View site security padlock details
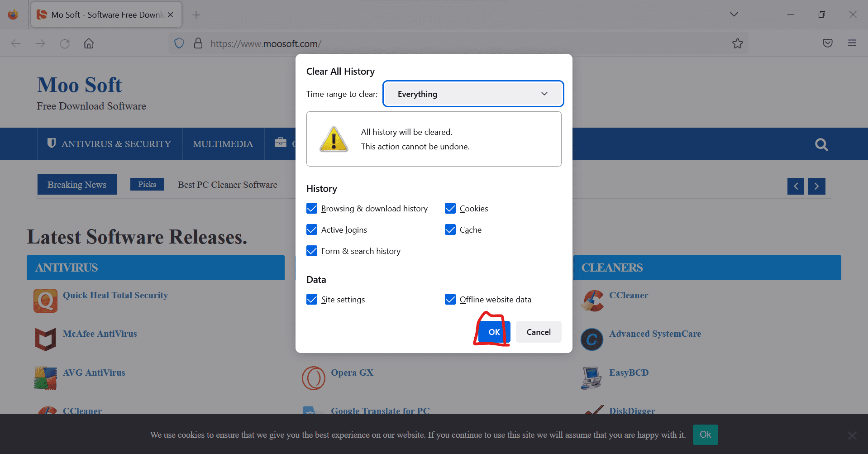 [198, 43]
